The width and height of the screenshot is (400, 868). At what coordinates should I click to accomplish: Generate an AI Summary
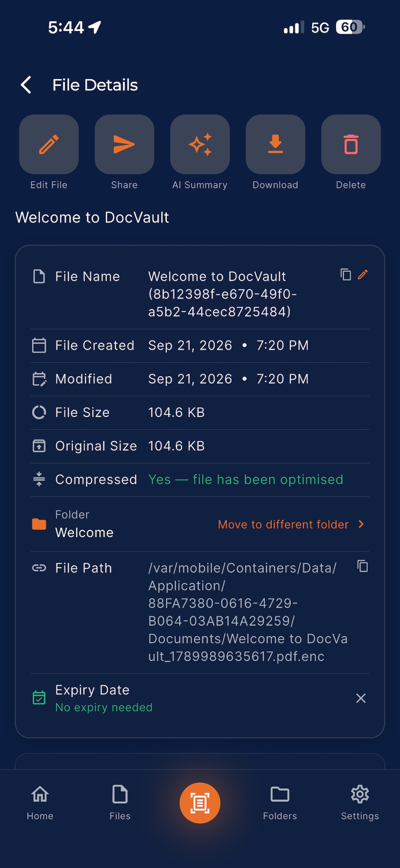(x=200, y=144)
